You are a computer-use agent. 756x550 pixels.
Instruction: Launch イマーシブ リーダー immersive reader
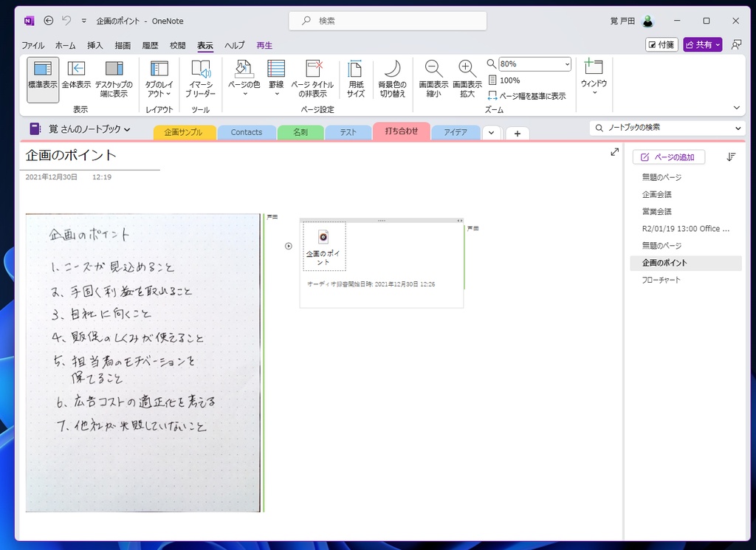click(x=201, y=80)
